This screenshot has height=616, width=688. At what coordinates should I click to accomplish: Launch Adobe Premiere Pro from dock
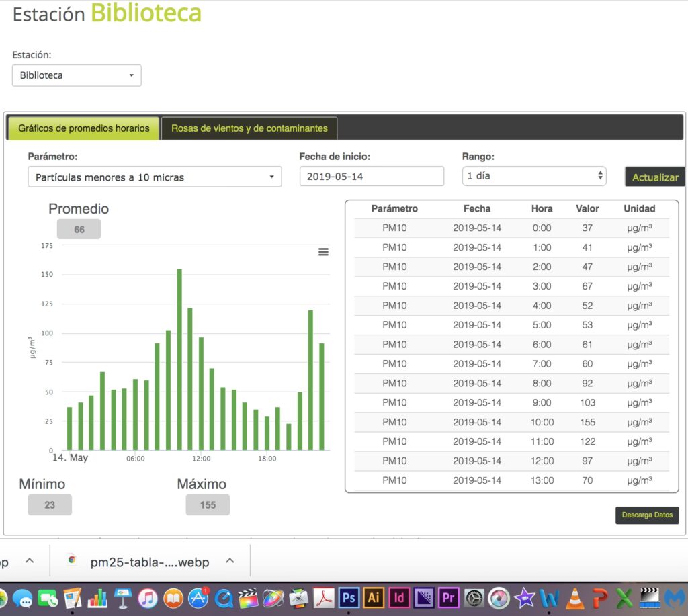pos(448,597)
